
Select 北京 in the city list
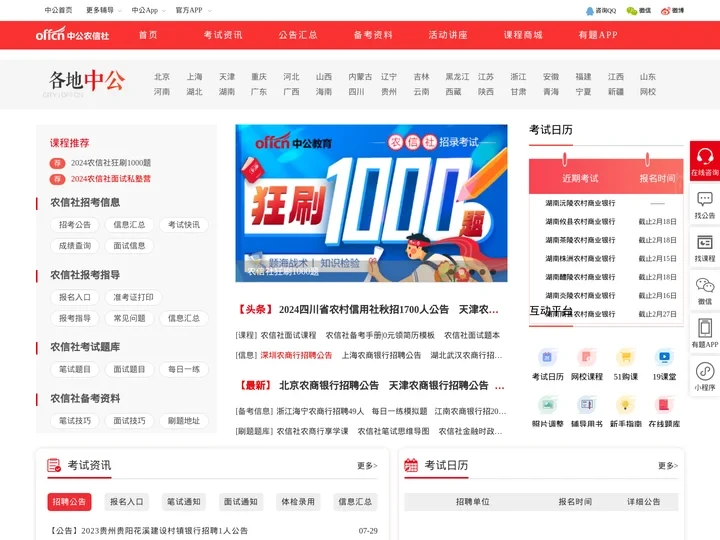[x=162, y=77]
